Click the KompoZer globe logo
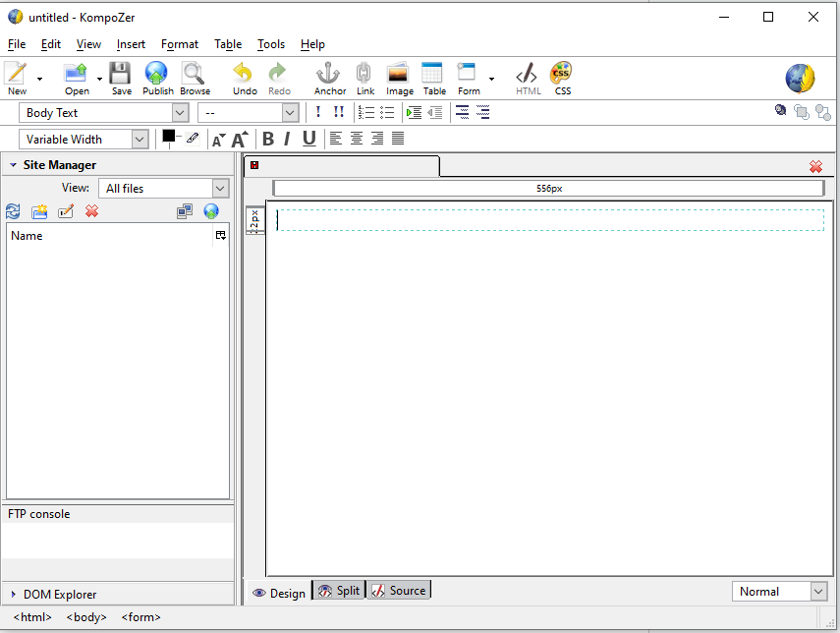 pos(801,79)
